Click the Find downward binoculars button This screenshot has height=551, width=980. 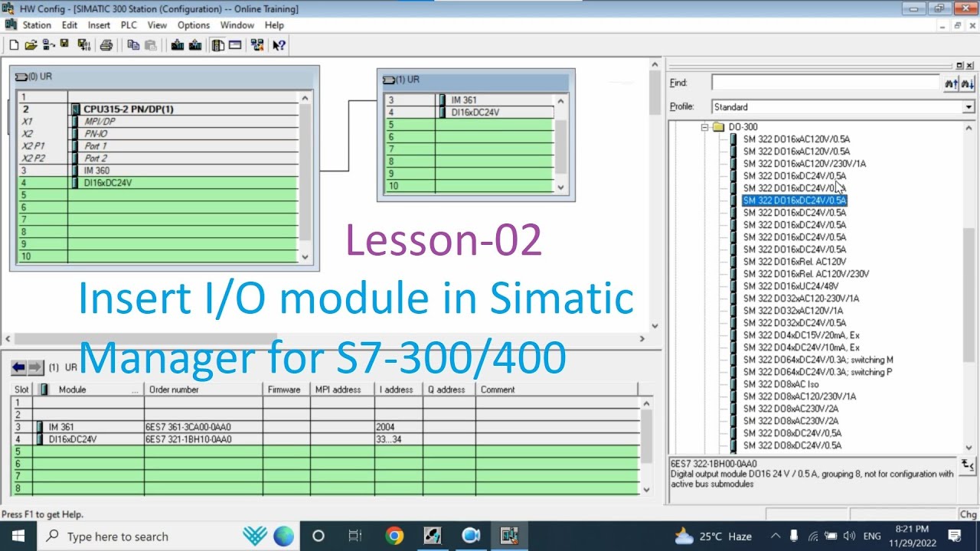[967, 83]
